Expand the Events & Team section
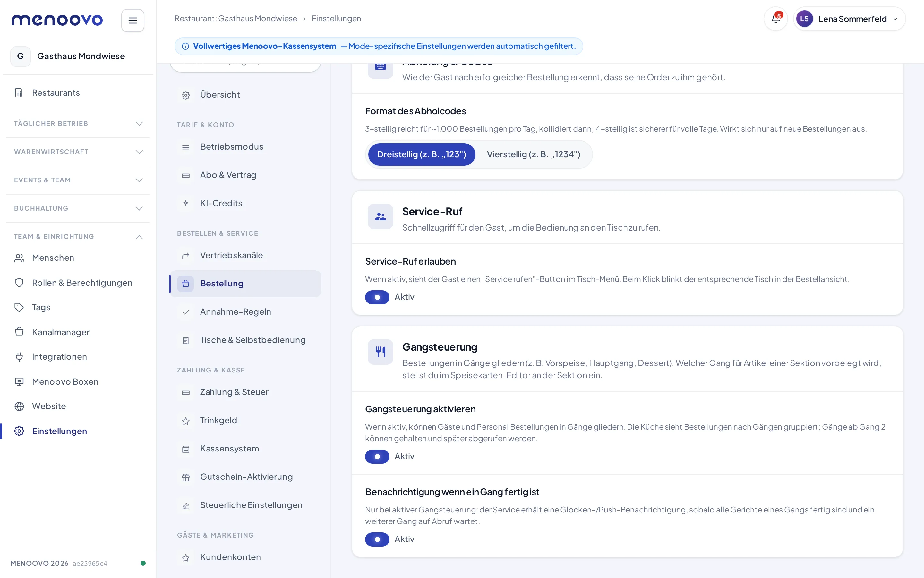The image size is (924, 578). (78, 180)
